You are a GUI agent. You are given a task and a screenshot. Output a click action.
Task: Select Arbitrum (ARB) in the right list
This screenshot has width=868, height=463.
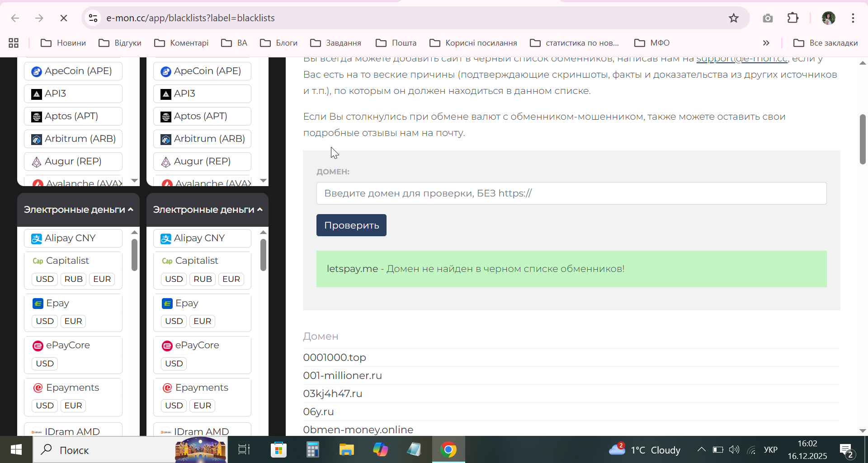pyautogui.click(x=202, y=139)
